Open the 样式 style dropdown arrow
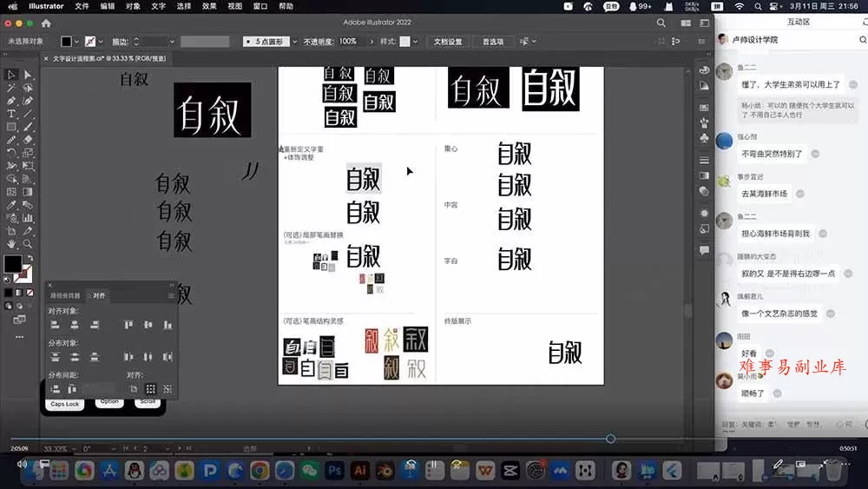868x489 pixels. (x=415, y=42)
